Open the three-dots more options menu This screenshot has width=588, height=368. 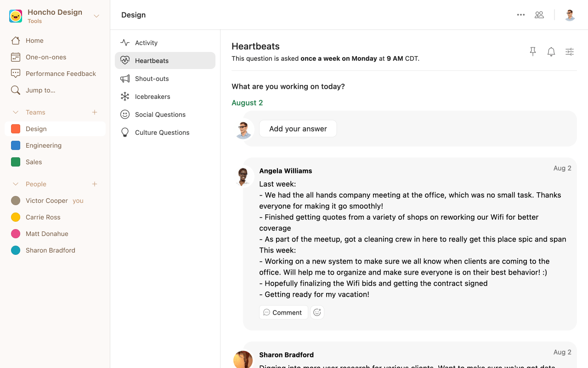[521, 15]
